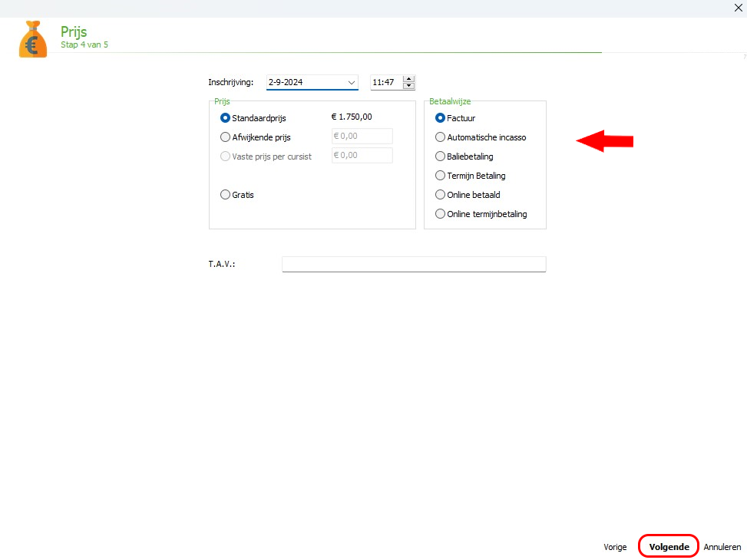
Task: Click the 'Inschrijving:' label
Action: (x=230, y=82)
